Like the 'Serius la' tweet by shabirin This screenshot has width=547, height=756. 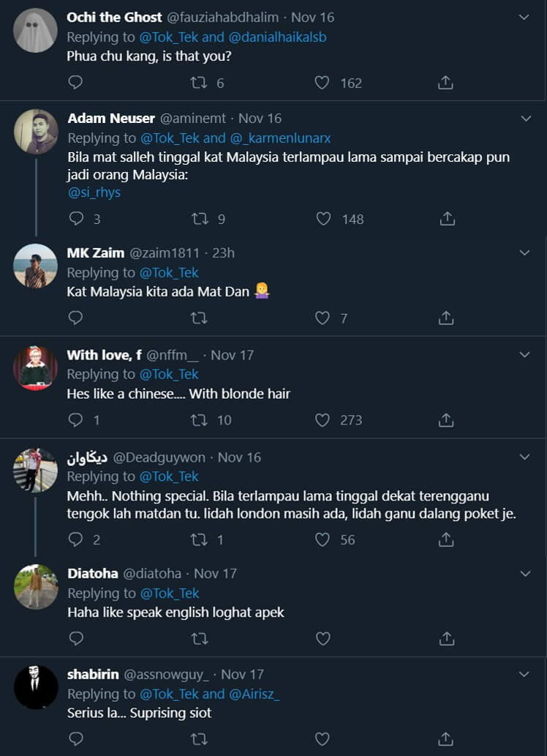pyautogui.click(x=322, y=740)
